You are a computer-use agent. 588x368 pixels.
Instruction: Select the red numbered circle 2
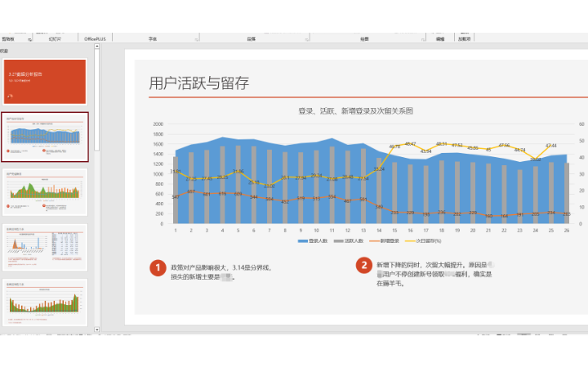point(363,265)
